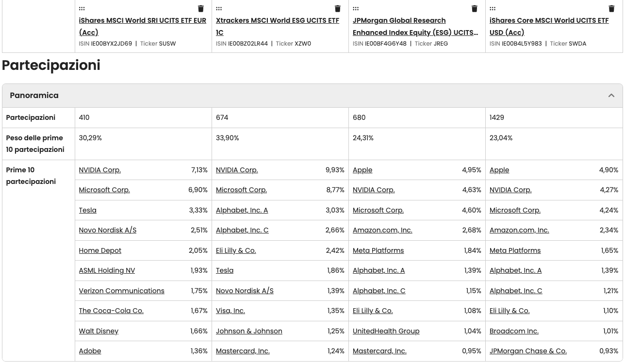This screenshot has height=364, width=625.
Task: Delete the iShares MSCI World SRI ETF
Action: coord(200,8)
